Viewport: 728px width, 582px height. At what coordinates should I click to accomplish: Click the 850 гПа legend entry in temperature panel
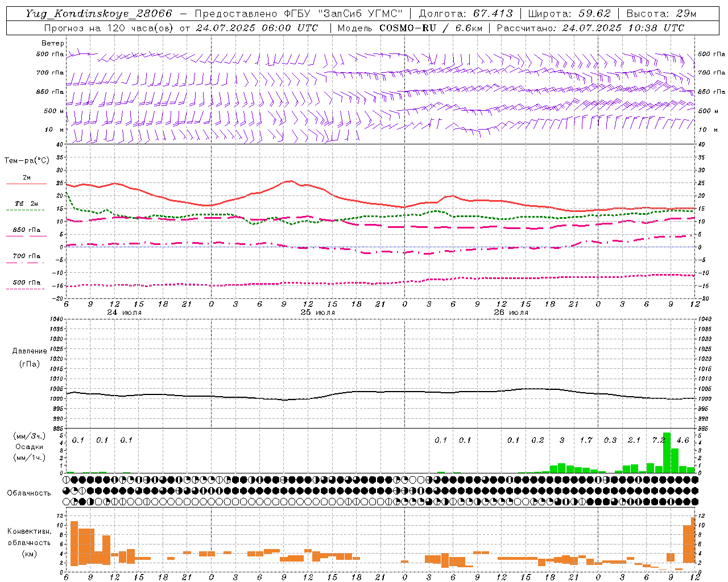[26, 230]
